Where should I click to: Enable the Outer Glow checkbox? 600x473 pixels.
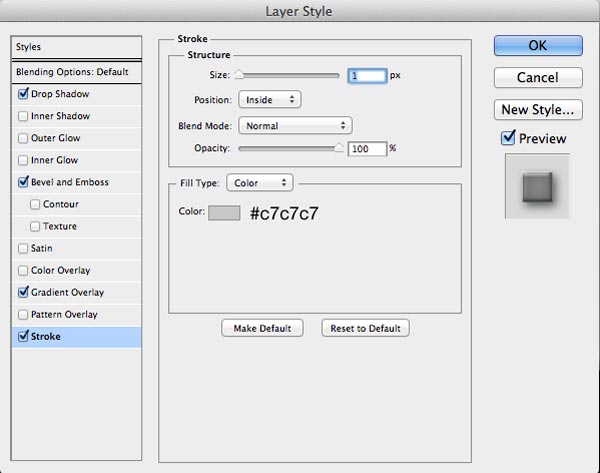(x=23, y=138)
